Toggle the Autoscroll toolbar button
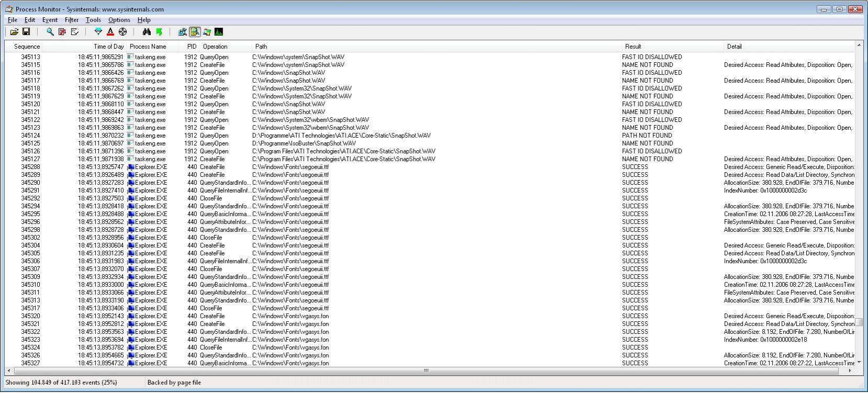Screen dimensions: 868x393 coord(62,32)
